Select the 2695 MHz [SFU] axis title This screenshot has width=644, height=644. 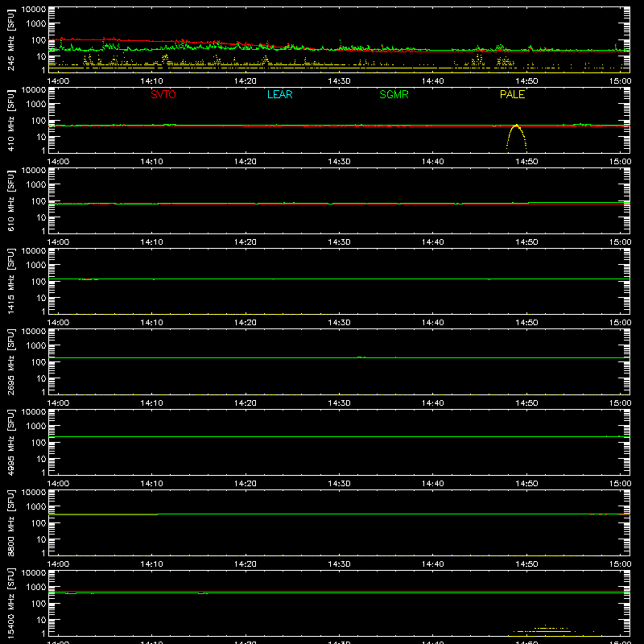point(11,361)
